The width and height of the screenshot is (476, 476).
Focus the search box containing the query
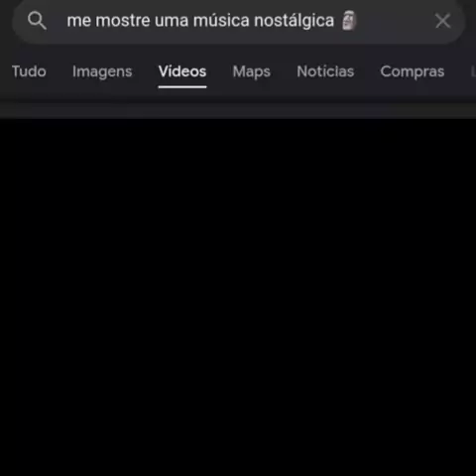pos(239,21)
